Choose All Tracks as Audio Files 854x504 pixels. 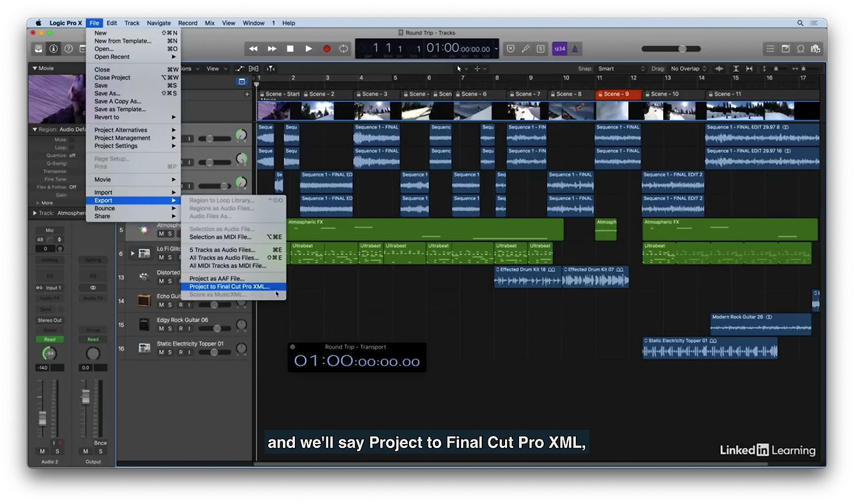pos(232,258)
